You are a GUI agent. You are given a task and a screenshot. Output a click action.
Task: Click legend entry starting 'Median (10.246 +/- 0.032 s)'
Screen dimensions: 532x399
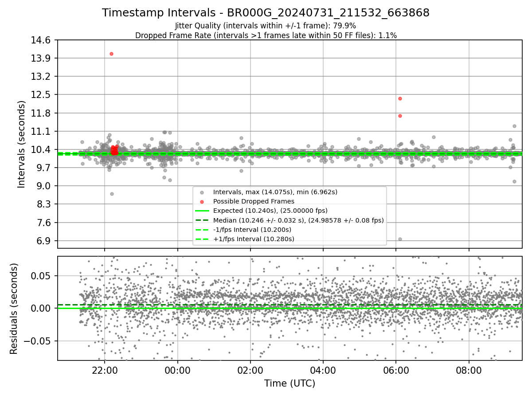click(x=298, y=220)
